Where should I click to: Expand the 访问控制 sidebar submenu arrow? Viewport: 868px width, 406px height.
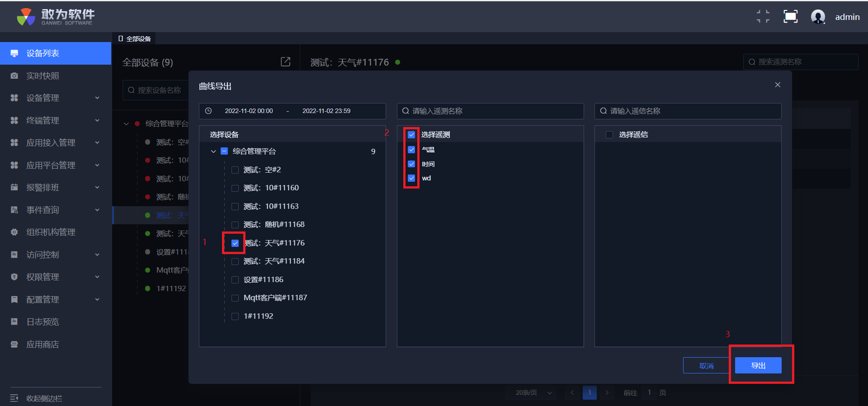coord(97,255)
